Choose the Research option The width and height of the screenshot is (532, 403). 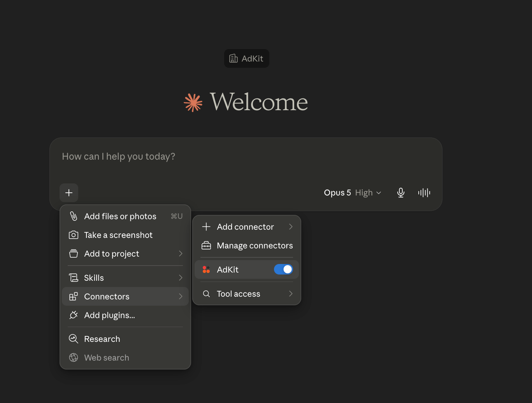[x=125, y=339]
